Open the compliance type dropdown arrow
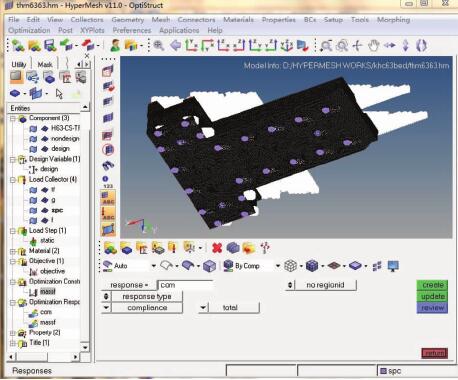Screen dimensions: 458x380 (106, 308)
